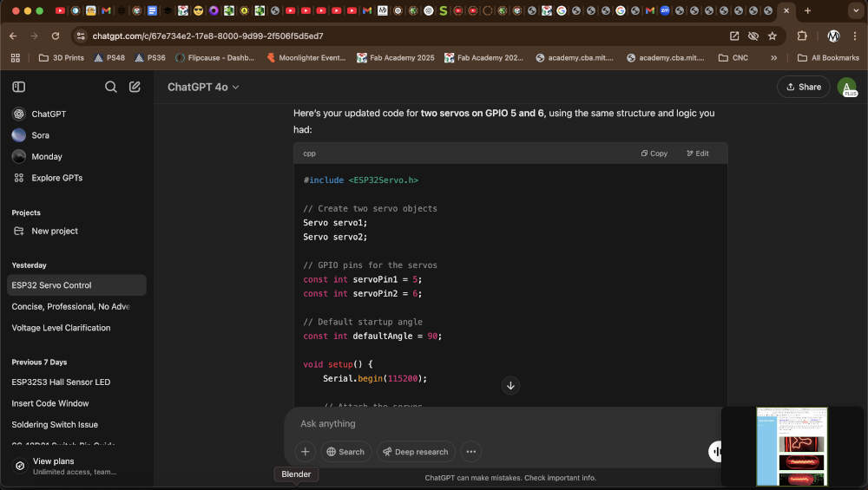Copy the cpp code block

point(654,154)
